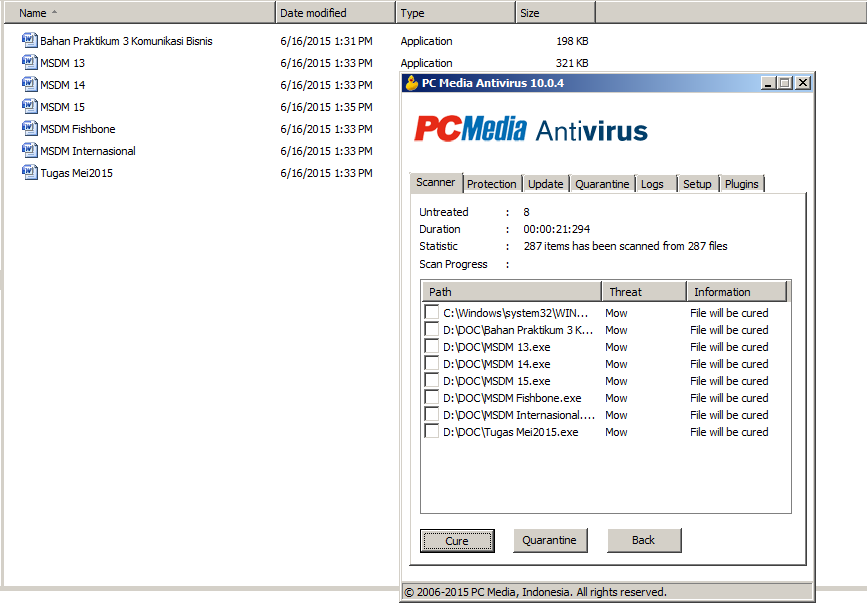Click the Word icon of Bahan Praktikum 3 Komunikasi Bisnis
The height and width of the screenshot is (610, 867).
[29, 40]
